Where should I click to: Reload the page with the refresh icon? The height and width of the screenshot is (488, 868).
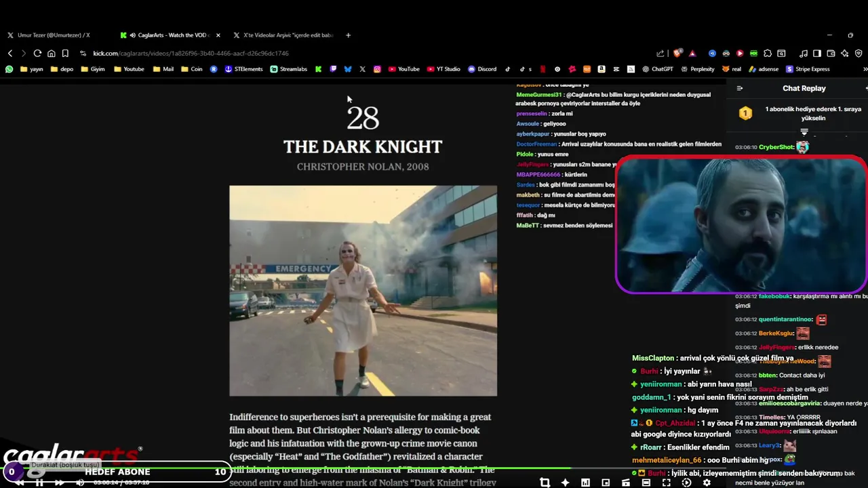tap(37, 54)
